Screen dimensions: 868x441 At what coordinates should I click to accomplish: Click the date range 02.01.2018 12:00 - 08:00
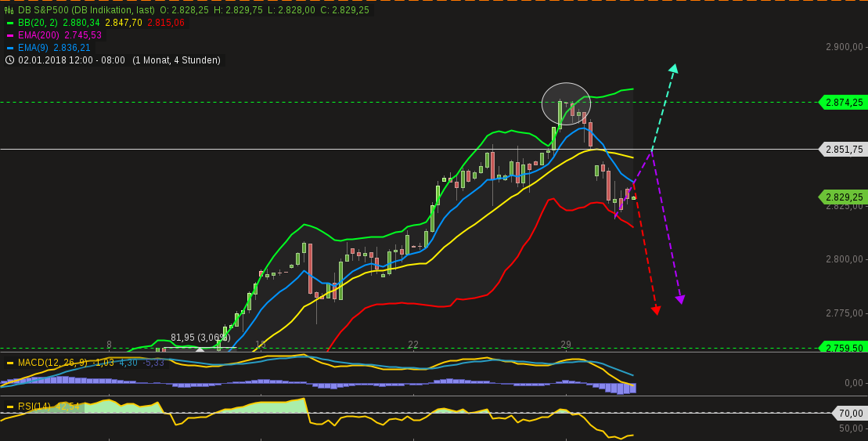(x=71, y=60)
